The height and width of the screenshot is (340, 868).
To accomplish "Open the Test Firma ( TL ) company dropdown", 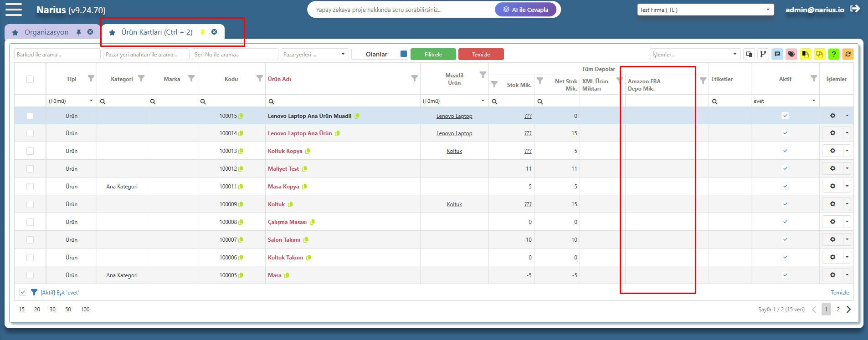I will (705, 10).
